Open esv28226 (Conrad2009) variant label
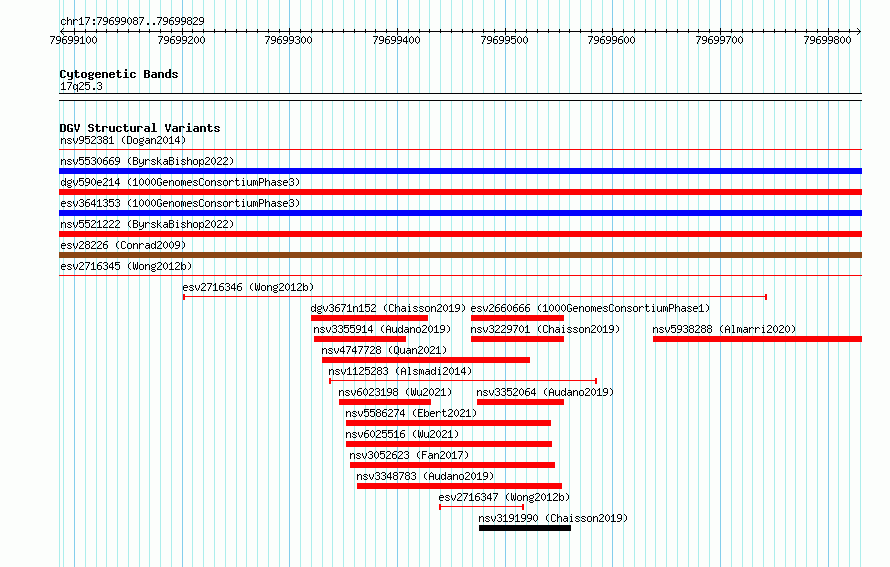 coord(123,245)
